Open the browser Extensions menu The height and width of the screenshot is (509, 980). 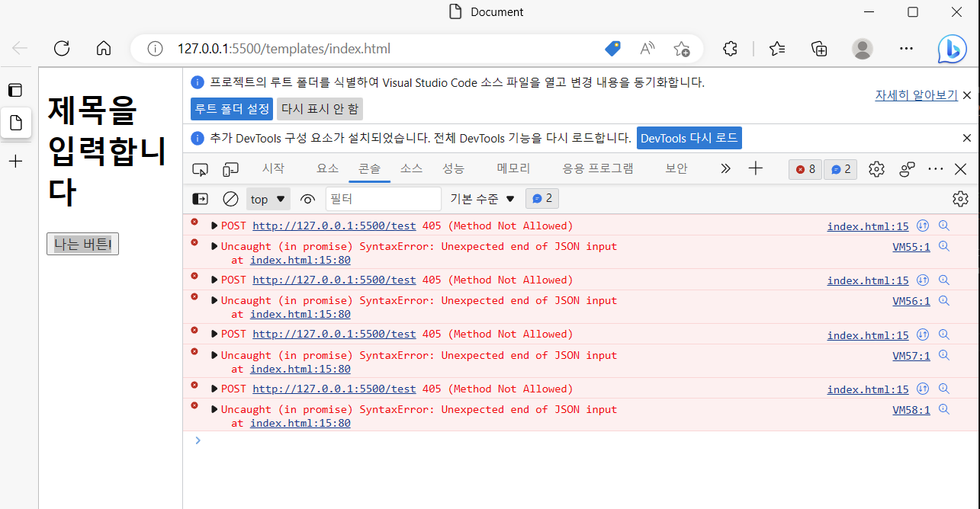click(730, 49)
